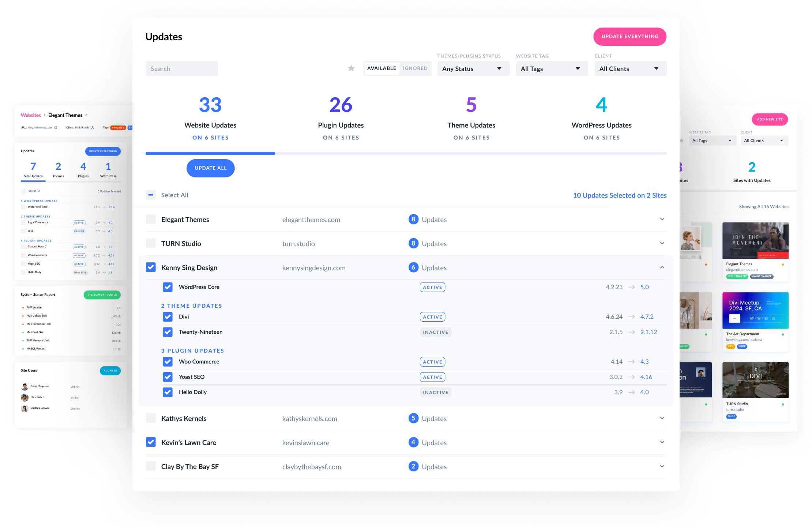The height and width of the screenshot is (527, 812).
Task: Expand the Clay By The Bay SF row
Action: pos(662,466)
